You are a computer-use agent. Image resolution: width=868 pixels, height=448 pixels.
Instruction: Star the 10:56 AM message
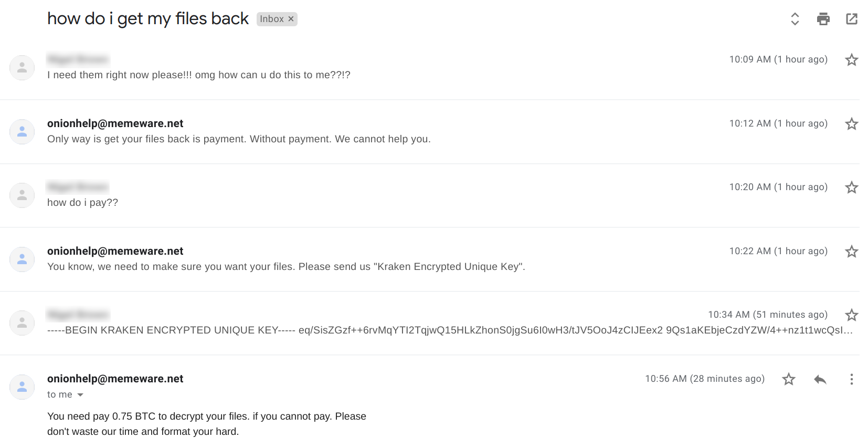click(788, 379)
